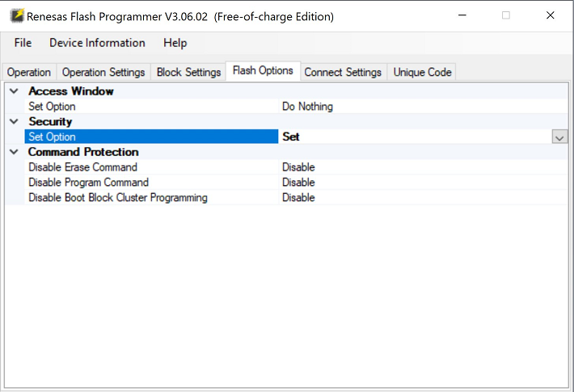Switch to the Unique Code tab
Screen dimensions: 574x392
tap(422, 72)
